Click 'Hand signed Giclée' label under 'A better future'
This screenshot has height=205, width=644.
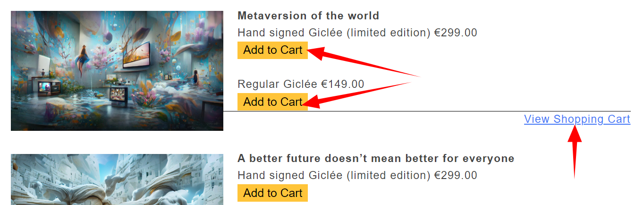(x=334, y=175)
